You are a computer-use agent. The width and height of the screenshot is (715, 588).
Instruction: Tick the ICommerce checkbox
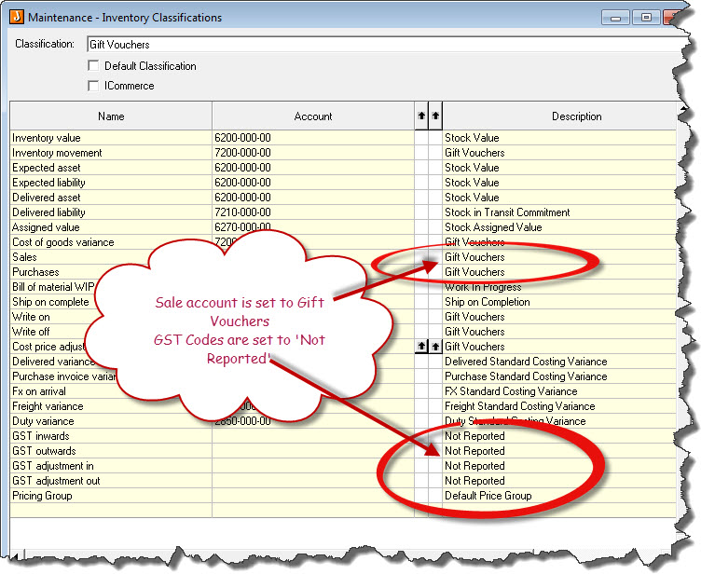(x=93, y=86)
